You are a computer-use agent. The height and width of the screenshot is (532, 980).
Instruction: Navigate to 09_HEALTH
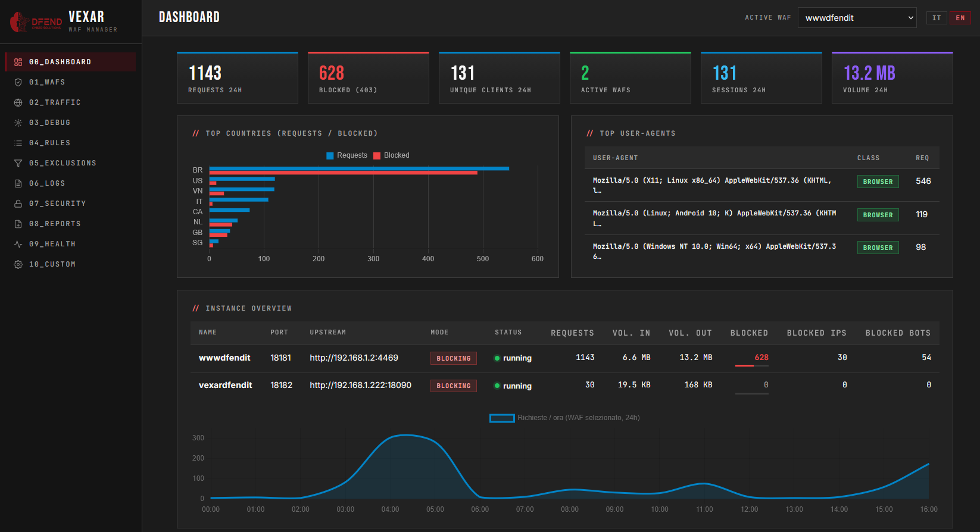(x=70, y=244)
